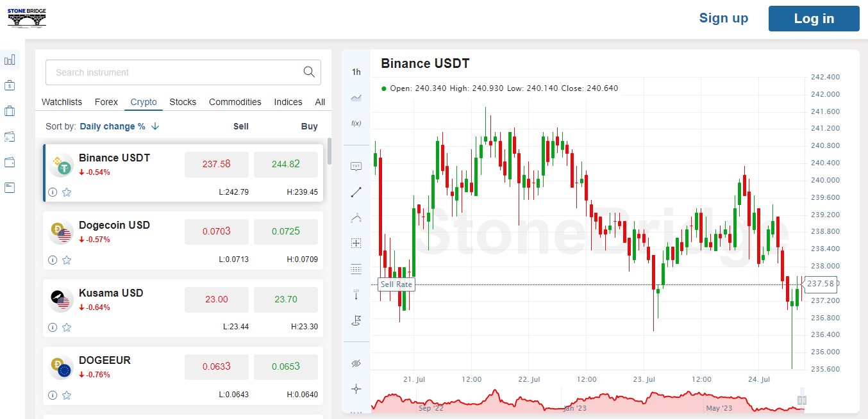Star Dogecoin USD as favorite
This screenshot has height=419, width=868.
(67, 260)
